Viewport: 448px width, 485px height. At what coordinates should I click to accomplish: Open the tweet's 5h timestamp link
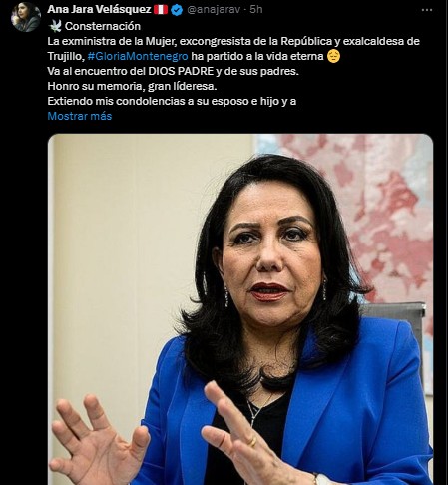tap(256, 9)
